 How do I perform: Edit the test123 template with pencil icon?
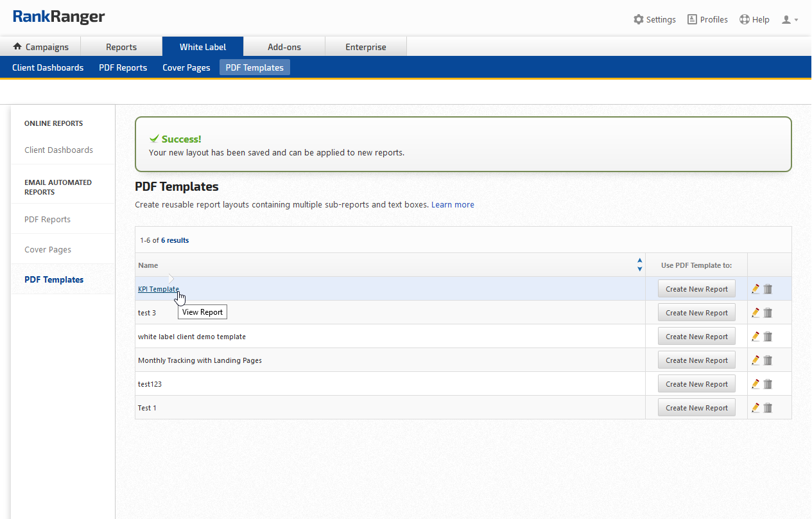[x=756, y=384]
